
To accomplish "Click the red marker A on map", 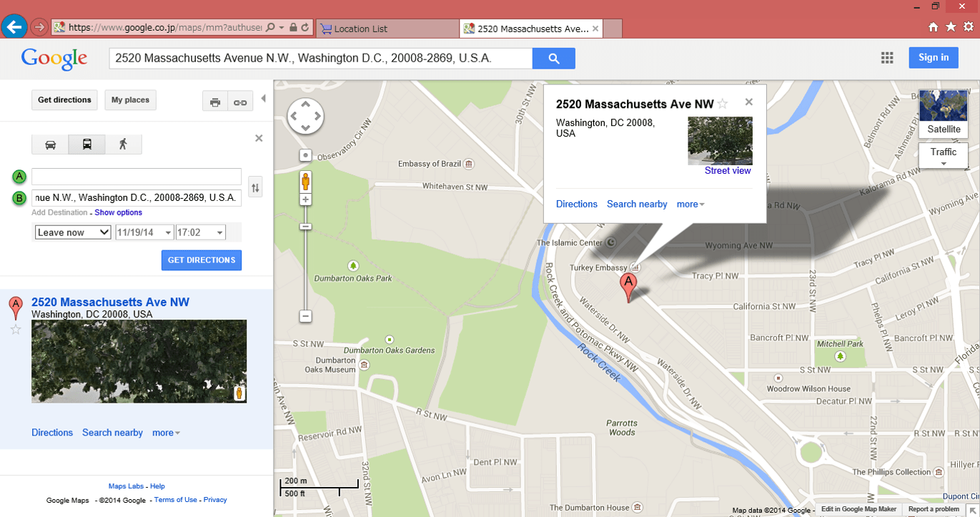I will click(x=628, y=287).
